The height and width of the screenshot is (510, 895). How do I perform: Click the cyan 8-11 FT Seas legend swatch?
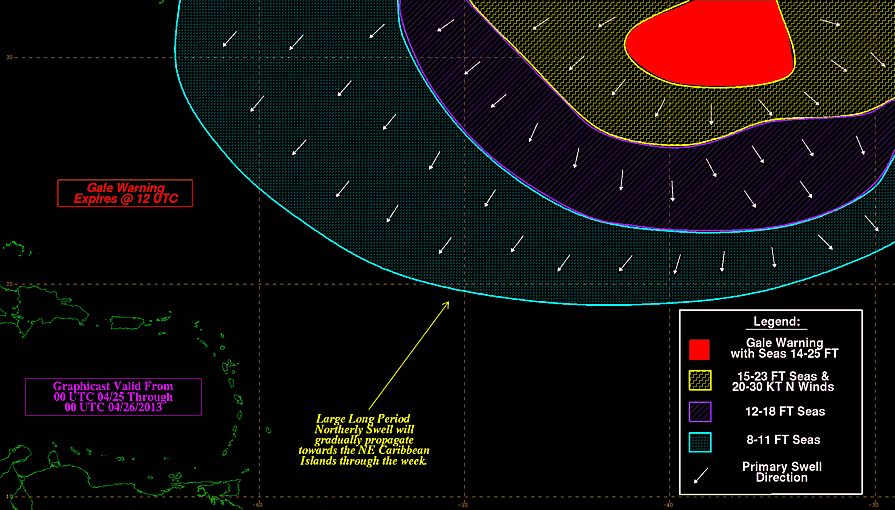(x=700, y=442)
